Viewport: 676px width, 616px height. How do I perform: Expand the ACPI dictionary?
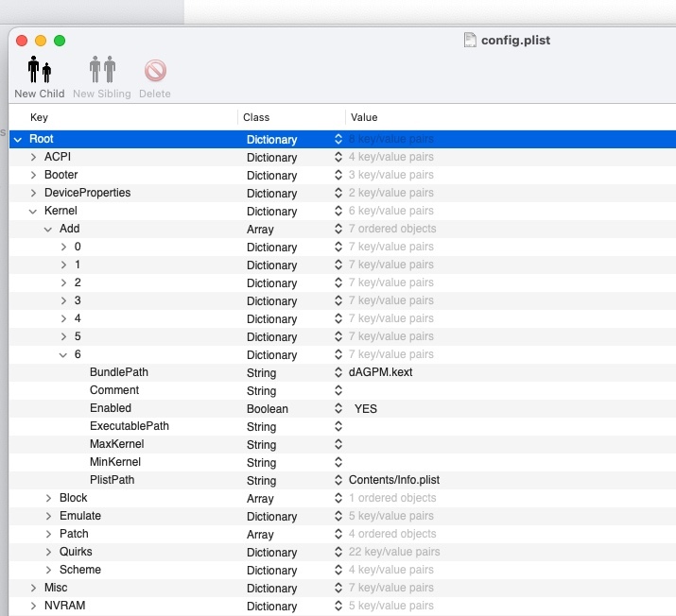tap(33, 158)
